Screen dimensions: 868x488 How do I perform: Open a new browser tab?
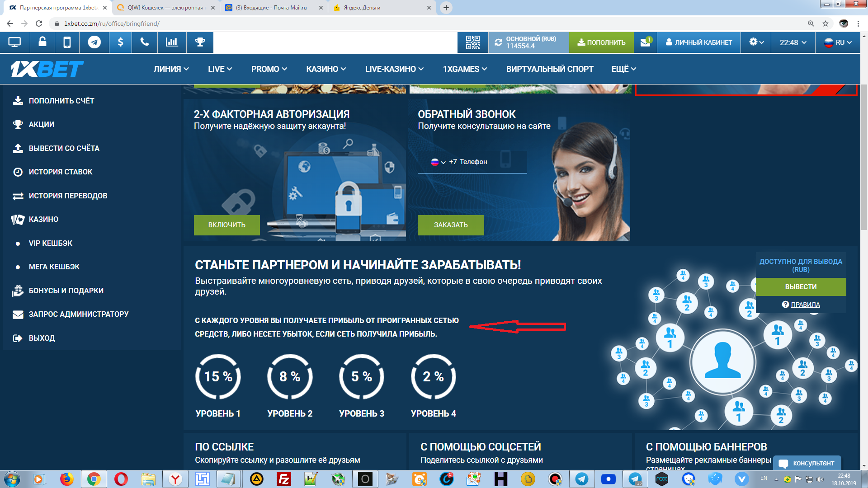pyautogui.click(x=446, y=8)
